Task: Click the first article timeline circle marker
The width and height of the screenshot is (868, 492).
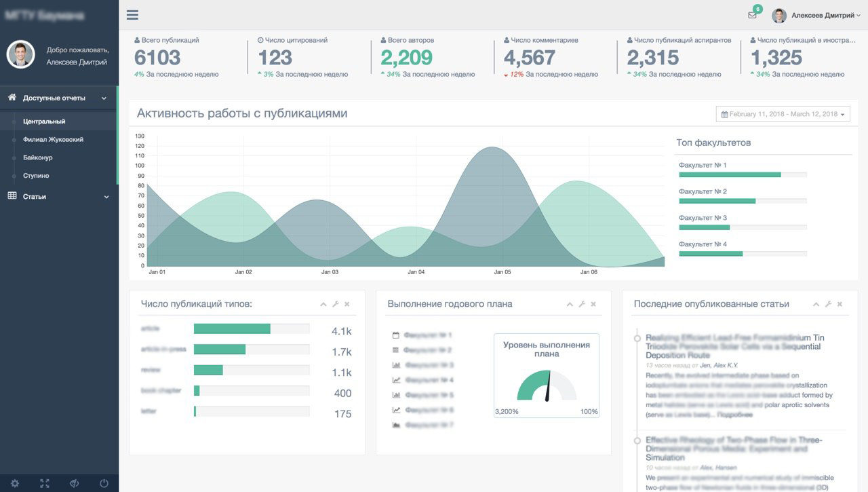Action: pos(637,338)
